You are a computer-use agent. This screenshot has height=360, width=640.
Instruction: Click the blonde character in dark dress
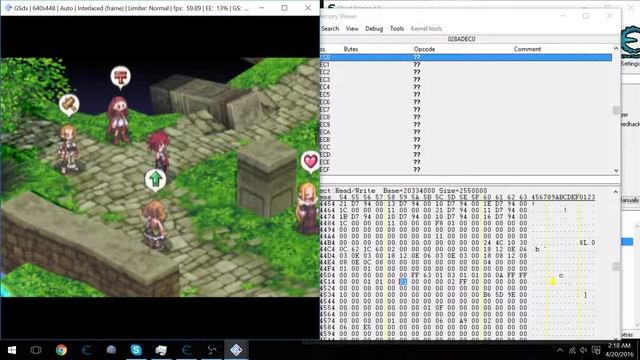click(x=307, y=208)
